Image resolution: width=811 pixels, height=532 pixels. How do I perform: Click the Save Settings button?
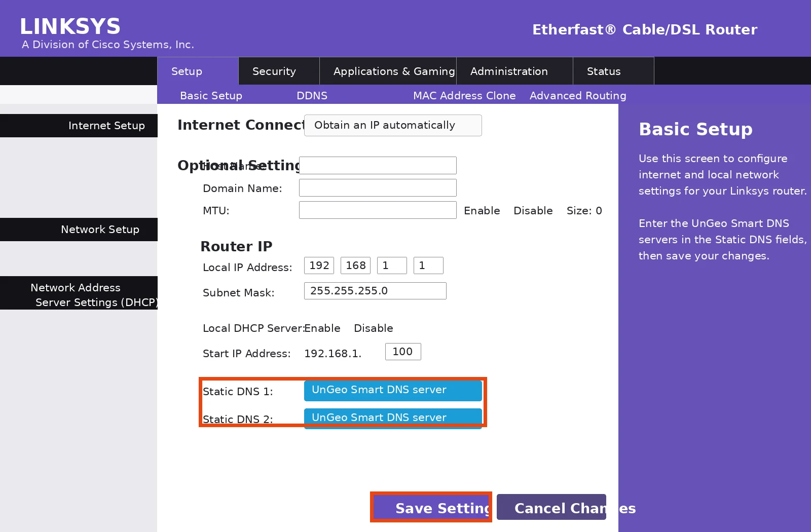(x=431, y=507)
